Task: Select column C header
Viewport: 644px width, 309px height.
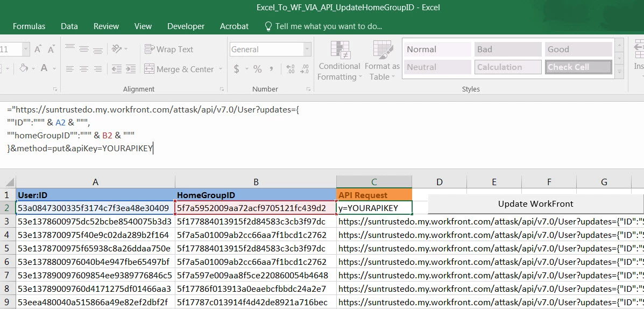Action: point(374,182)
